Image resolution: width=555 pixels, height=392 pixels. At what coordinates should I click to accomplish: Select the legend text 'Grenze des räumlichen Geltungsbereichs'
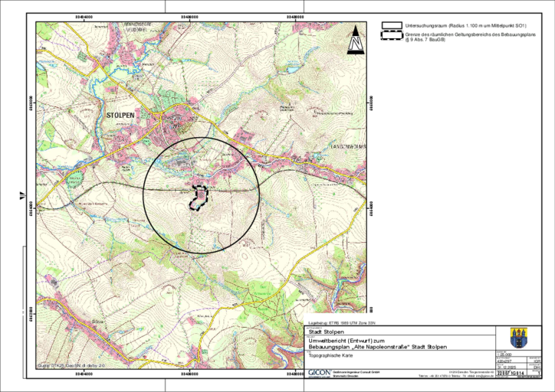[x=448, y=34]
